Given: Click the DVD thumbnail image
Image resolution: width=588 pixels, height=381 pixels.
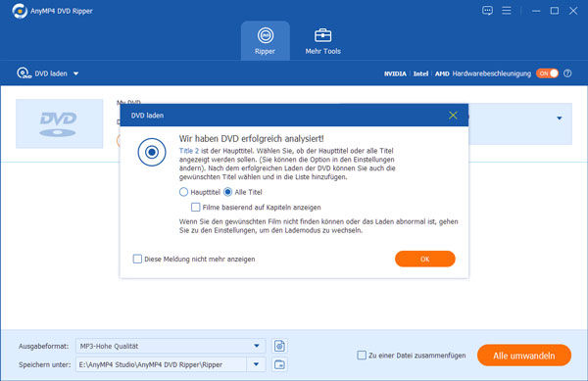Looking at the screenshot, I should point(59,123).
